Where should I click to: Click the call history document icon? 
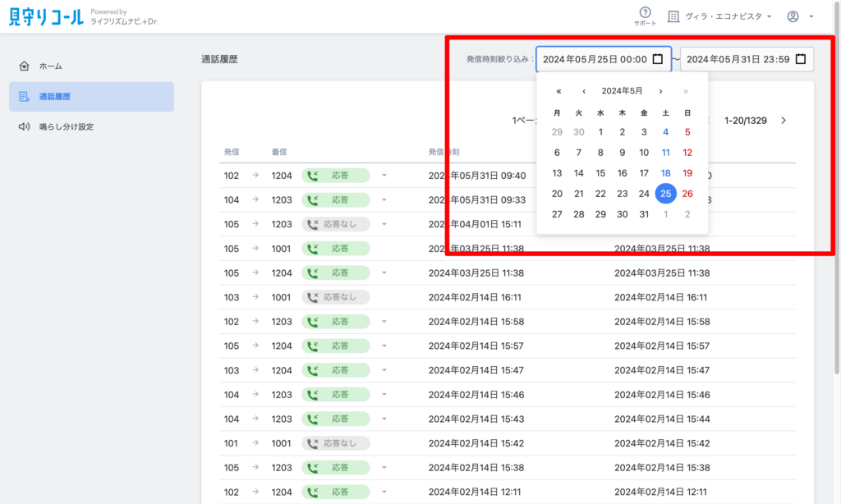click(24, 97)
